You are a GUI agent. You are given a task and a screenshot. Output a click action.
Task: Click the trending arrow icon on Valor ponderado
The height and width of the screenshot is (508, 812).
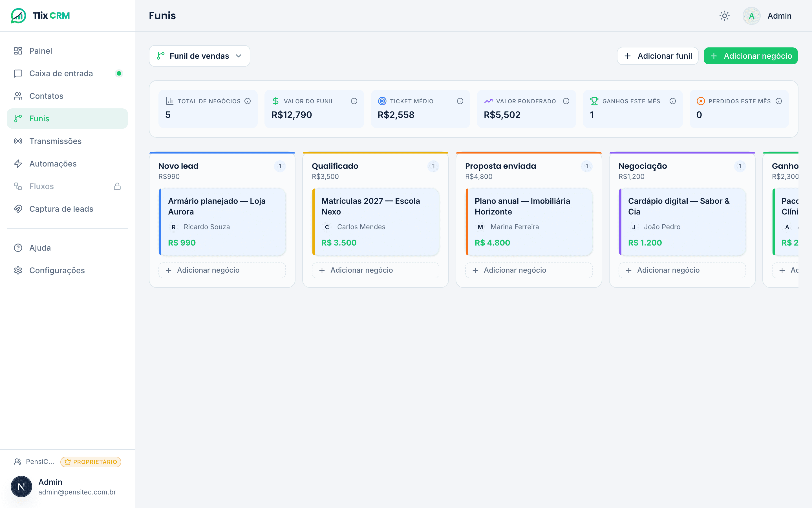(x=488, y=101)
